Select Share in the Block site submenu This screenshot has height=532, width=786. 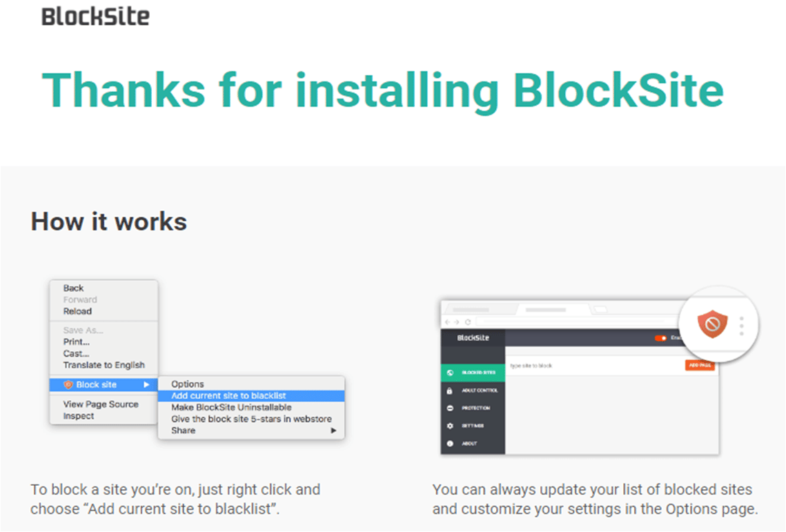tap(183, 431)
